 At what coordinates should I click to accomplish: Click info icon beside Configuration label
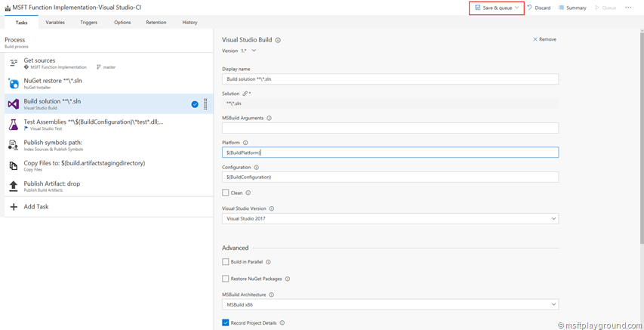[x=256, y=167]
